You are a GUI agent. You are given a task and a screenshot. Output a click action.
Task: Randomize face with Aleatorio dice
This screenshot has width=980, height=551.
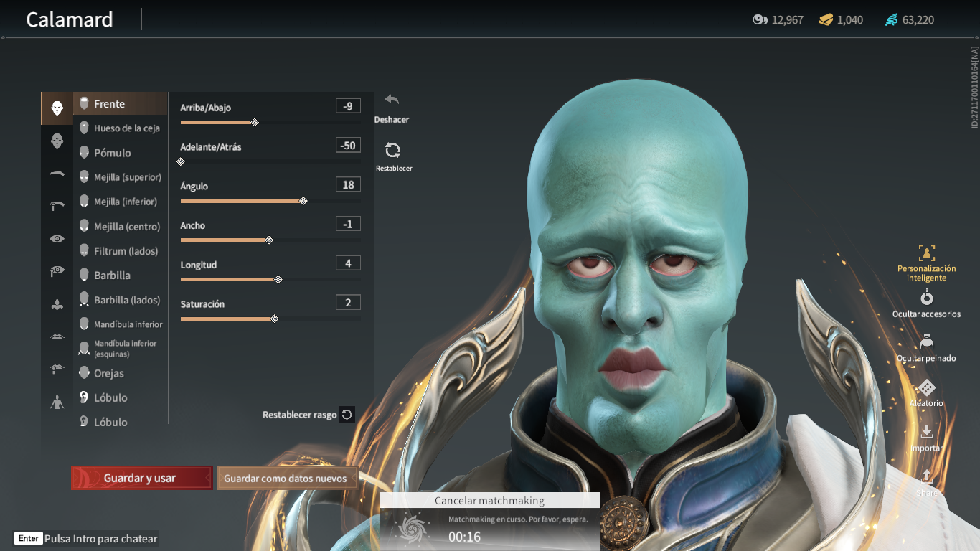tap(926, 387)
